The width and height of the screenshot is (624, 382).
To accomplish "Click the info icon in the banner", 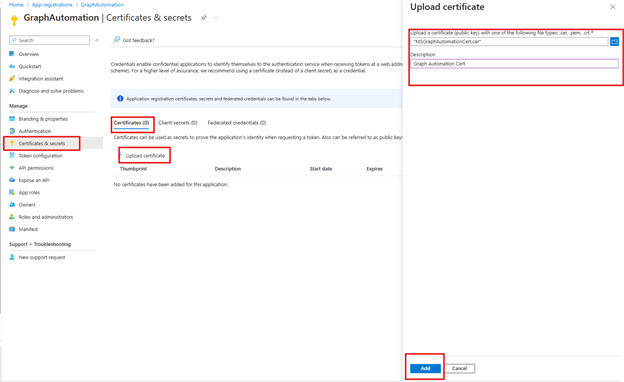I will point(120,98).
